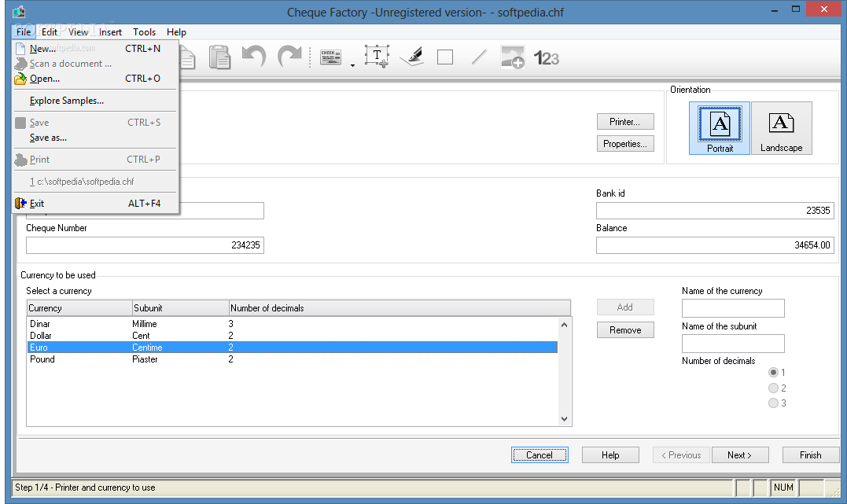847x504 pixels.
Task: Click the wizard Help button
Action: point(610,454)
